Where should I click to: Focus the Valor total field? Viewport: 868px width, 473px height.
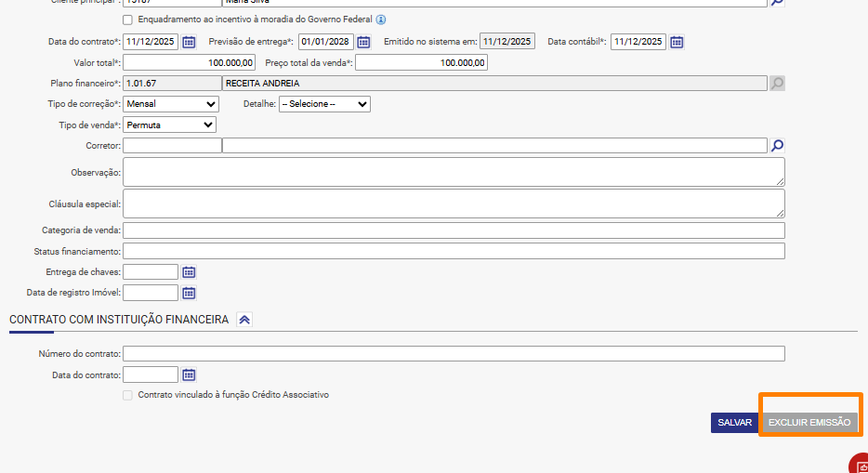(x=189, y=63)
